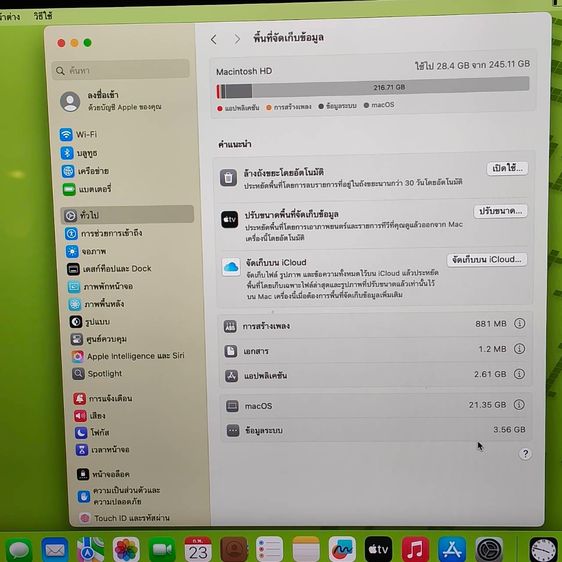This screenshot has height=562, width=562.
Task: Open Notes from the Dock
Action: click(306, 549)
